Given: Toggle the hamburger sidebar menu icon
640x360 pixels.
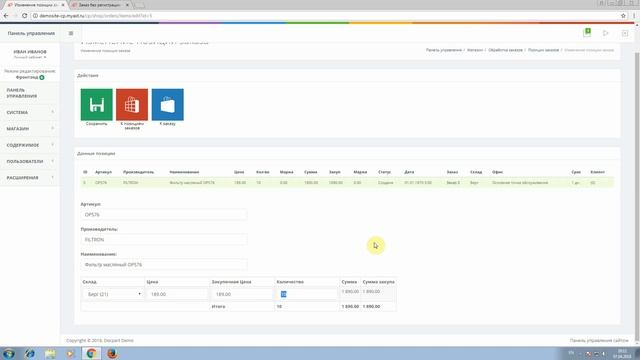Looking at the screenshot, I should coord(71,33).
